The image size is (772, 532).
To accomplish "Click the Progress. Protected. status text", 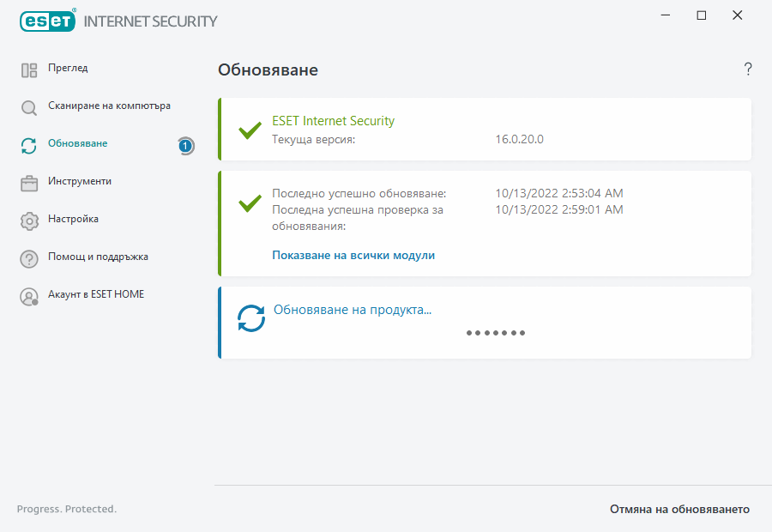I will 67,508.
